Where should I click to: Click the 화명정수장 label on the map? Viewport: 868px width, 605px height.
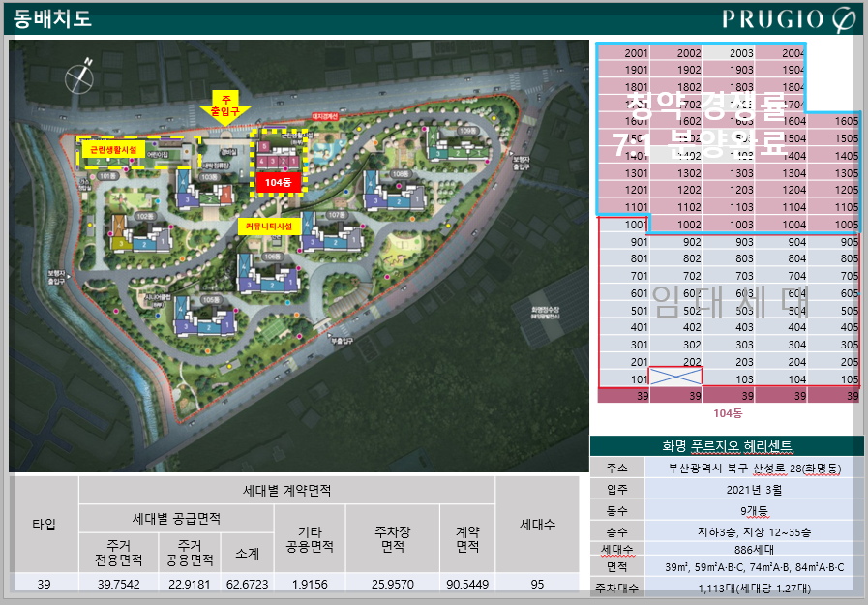pos(545,313)
